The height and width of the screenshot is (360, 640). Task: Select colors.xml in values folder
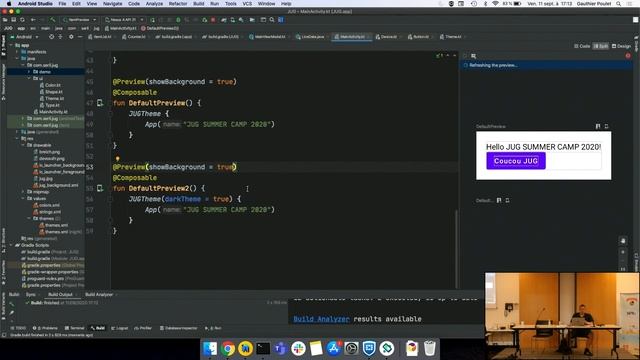click(x=47, y=205)
